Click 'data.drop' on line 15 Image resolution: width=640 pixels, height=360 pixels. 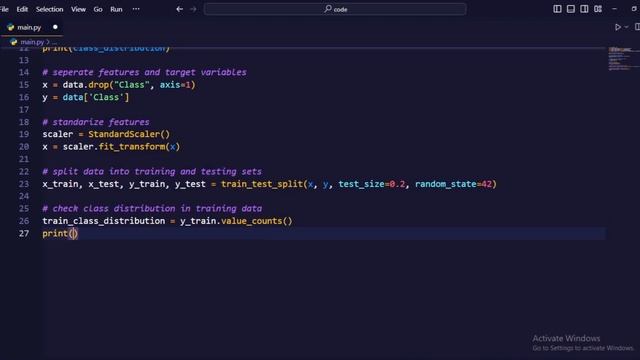click(x=85, y=85)
